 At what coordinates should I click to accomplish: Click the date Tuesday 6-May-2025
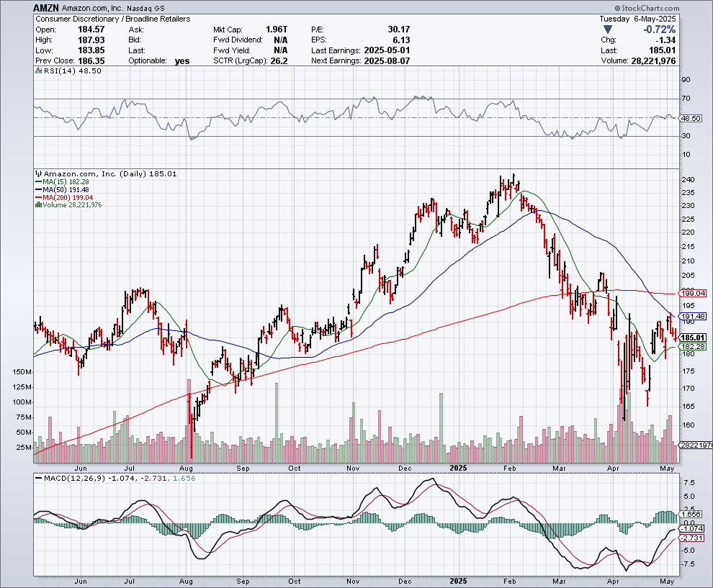pyautogui.click(x=637, y=19)
